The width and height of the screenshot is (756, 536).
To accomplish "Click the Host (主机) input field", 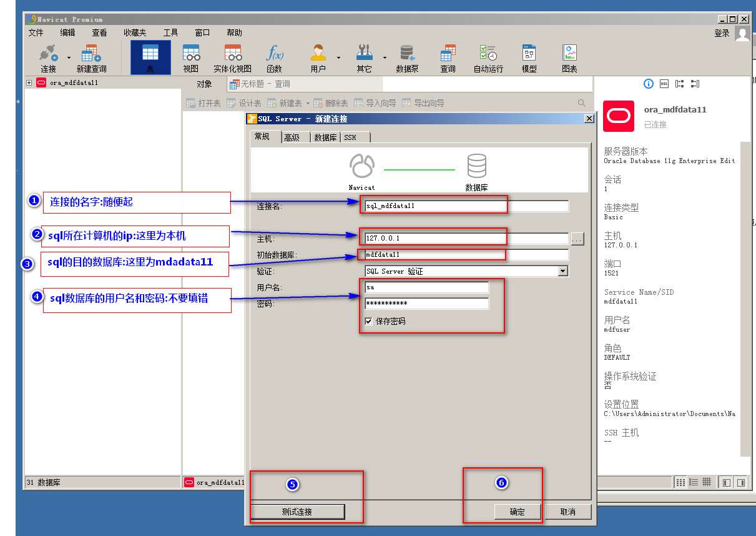I will (x=466, y=238).
